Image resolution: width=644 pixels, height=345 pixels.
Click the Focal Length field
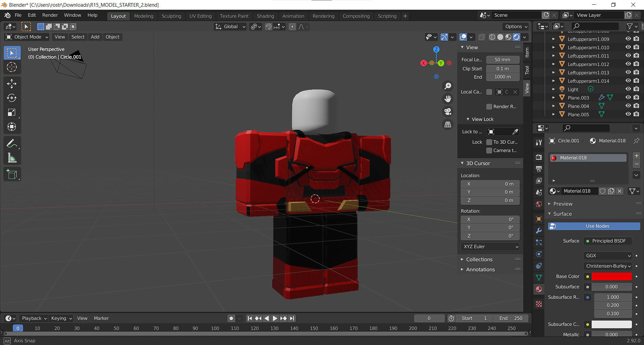click(503, 60)
